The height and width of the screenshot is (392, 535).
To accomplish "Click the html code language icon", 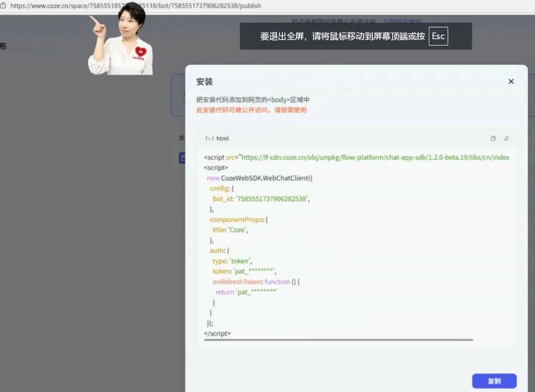I will click(x=210, y=138).
